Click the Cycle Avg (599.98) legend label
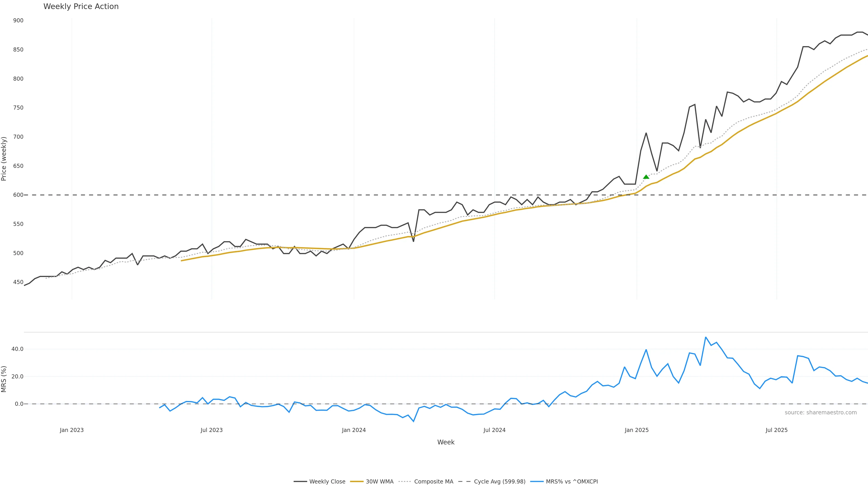The image size is (868, 488). tap(499, 482)
